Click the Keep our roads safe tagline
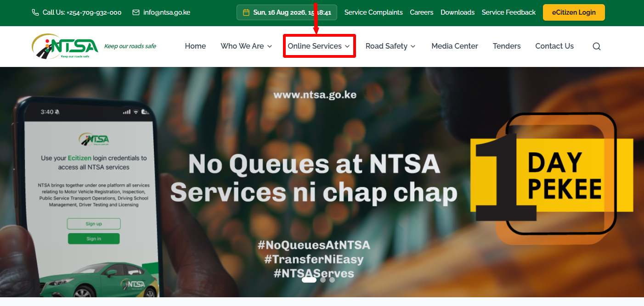This screenshot has width=644, height=306. [x=130, y=46]
